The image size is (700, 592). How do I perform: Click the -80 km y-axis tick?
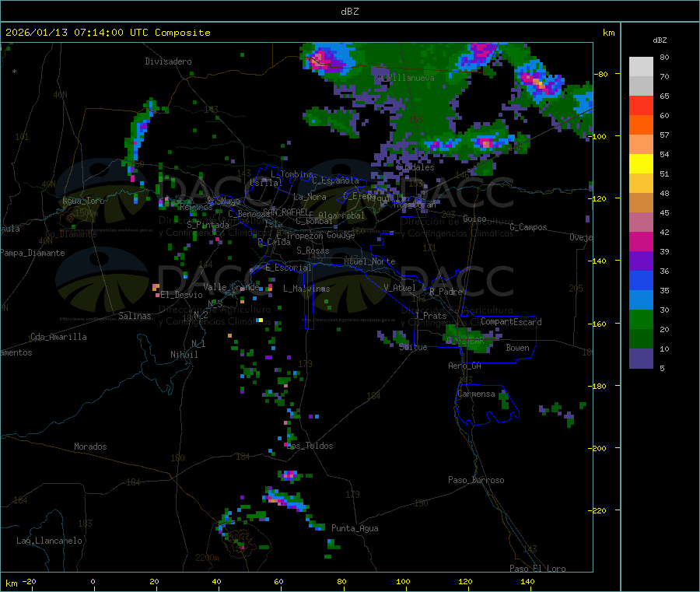click(x=600, y=74)
